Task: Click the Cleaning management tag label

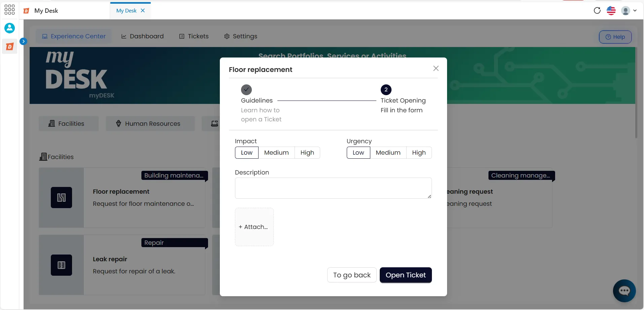Action: point(521,176)
